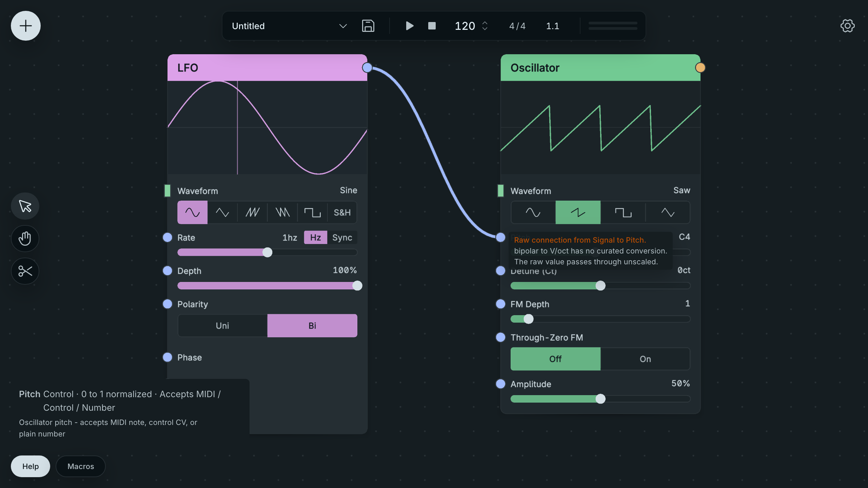
Task: Open the settings gear
Action: click(x=847, y=26)
